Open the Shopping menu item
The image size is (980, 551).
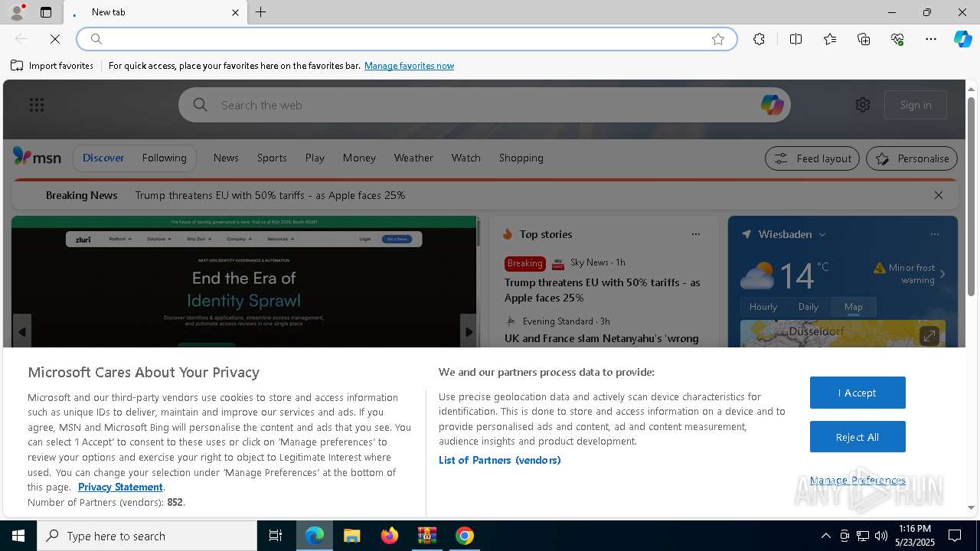coord(521,158)
